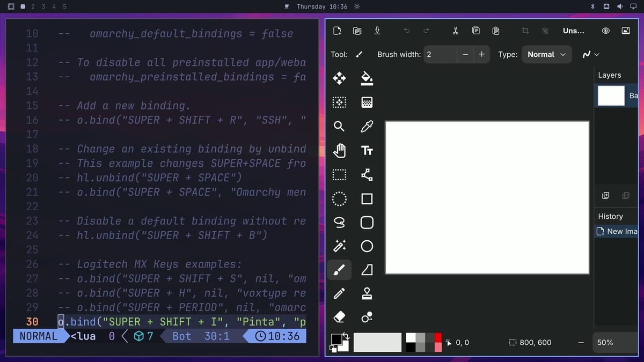Click the white canvas in Pinta
Image resolution: width=644 pixels, height=362 pixels.
coord(487,197)
